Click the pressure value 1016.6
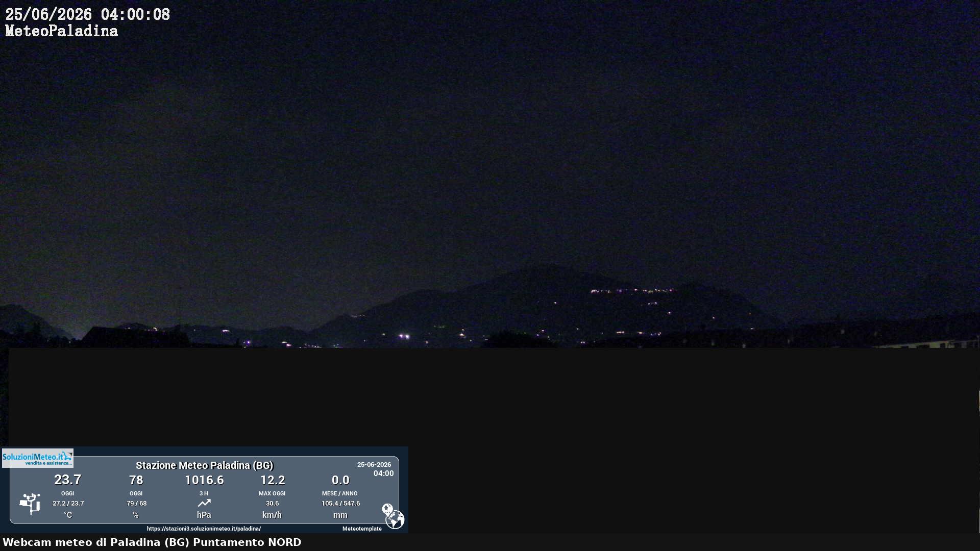980x551 pixels. point(204,480)
